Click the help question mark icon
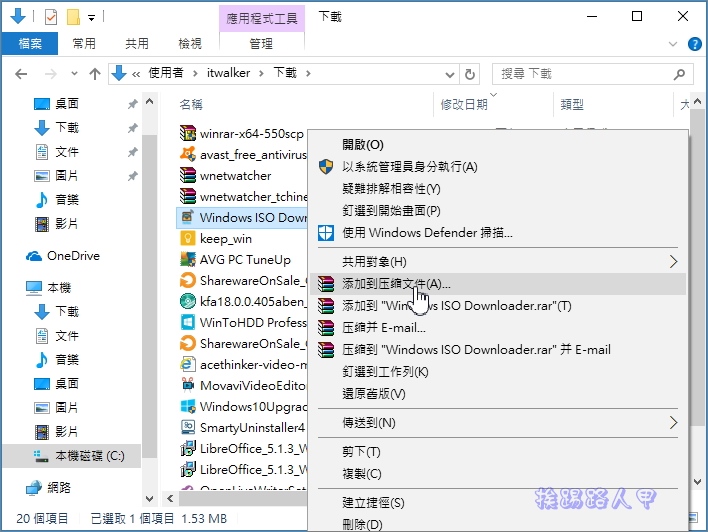The width and height of the screenshot is (708, 532). tap(694, 44)
